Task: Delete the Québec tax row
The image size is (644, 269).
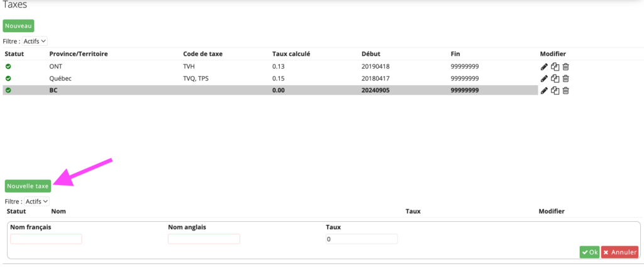Action: [565, 79]
